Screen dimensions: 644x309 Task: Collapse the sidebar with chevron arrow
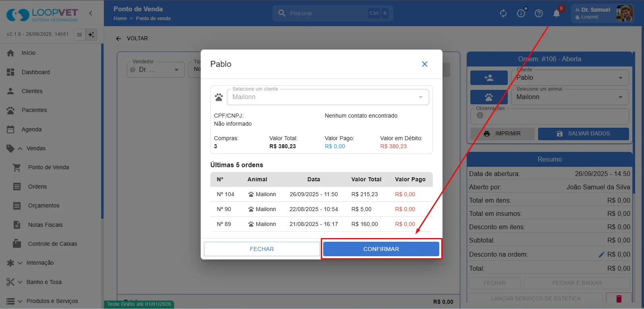pos(91,13)
